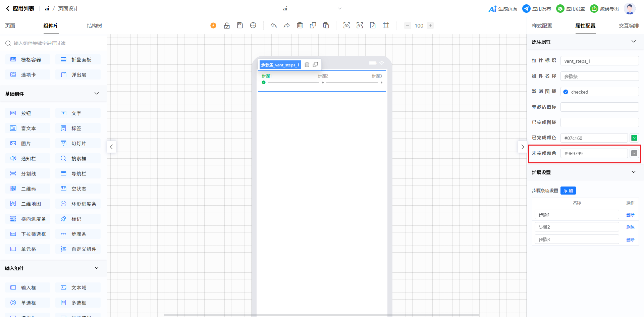The image size is (644, 317).
Task: Delete the selected vant_steps_1 component on canvas
Action: pyautogui.click(x=307, y=65)
